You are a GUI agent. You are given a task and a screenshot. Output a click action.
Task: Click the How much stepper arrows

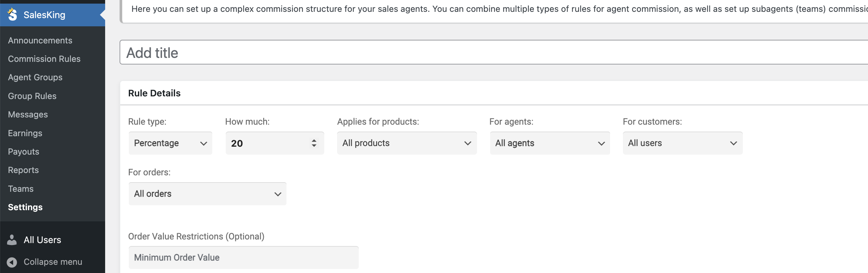[x=314, y=143]
